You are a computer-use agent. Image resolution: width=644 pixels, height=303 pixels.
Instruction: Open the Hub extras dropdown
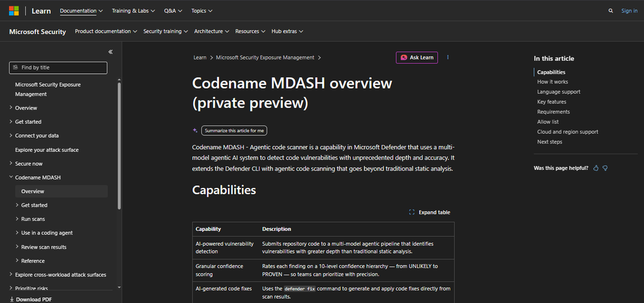click(x=287, y=31)
